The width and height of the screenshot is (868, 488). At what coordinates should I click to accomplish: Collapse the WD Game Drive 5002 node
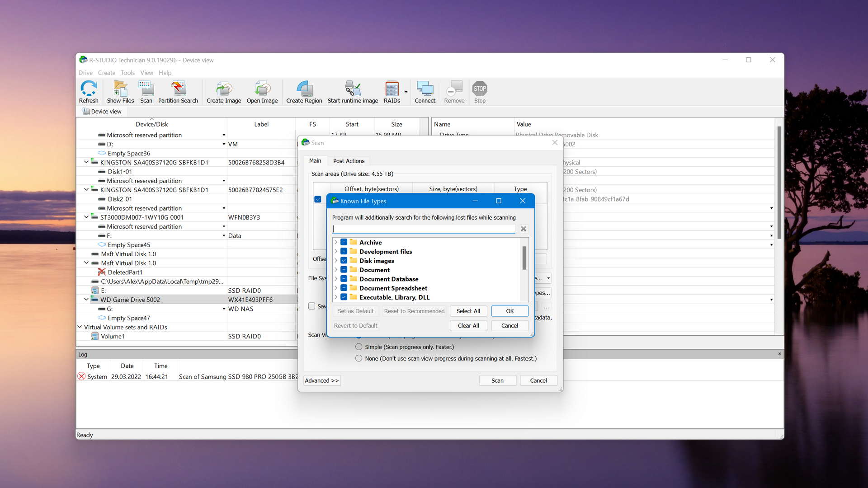click(x=86, y=299)
